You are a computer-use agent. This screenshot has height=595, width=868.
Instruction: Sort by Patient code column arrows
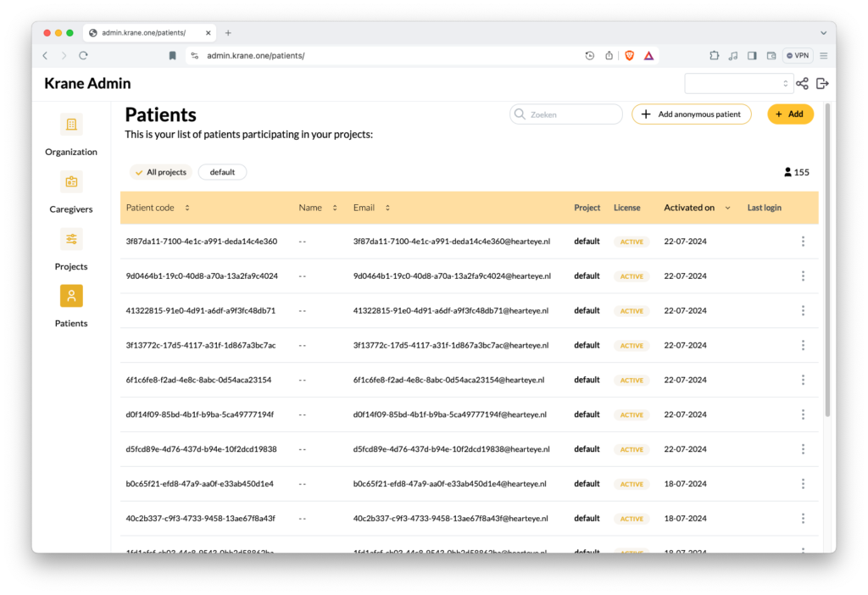(x=187, y=208)
